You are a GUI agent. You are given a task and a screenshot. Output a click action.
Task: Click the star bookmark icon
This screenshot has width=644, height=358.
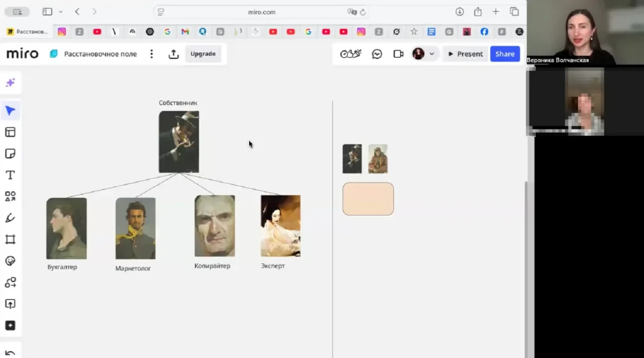click(414, 31)
